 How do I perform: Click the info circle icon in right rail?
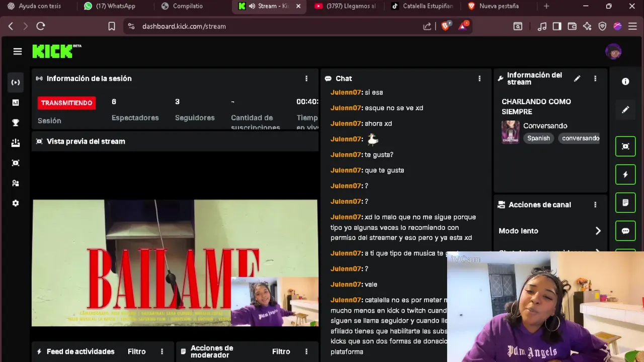625,81
